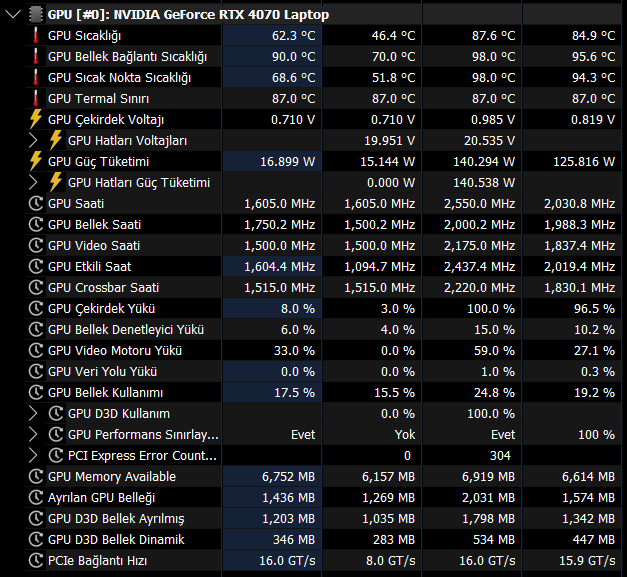This screenshot has width=627, height=577.
Task: Select the GPU Termal Sınırı label
Action: point(98,99)
